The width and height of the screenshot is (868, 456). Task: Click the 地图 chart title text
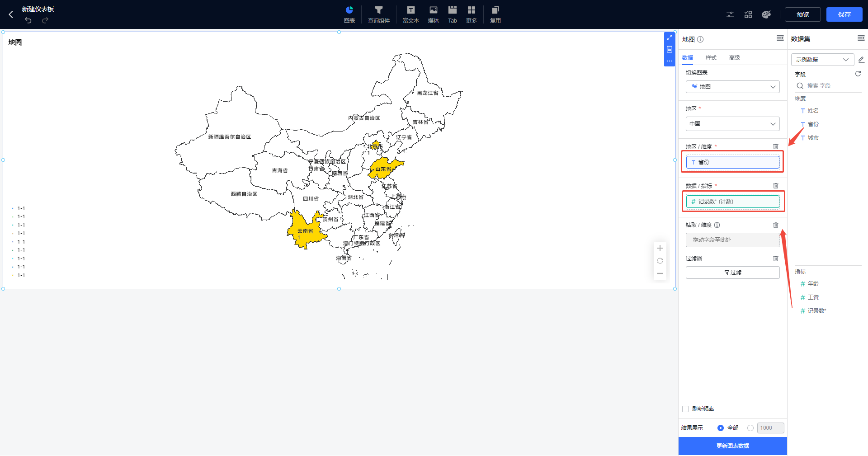point(15,42)
